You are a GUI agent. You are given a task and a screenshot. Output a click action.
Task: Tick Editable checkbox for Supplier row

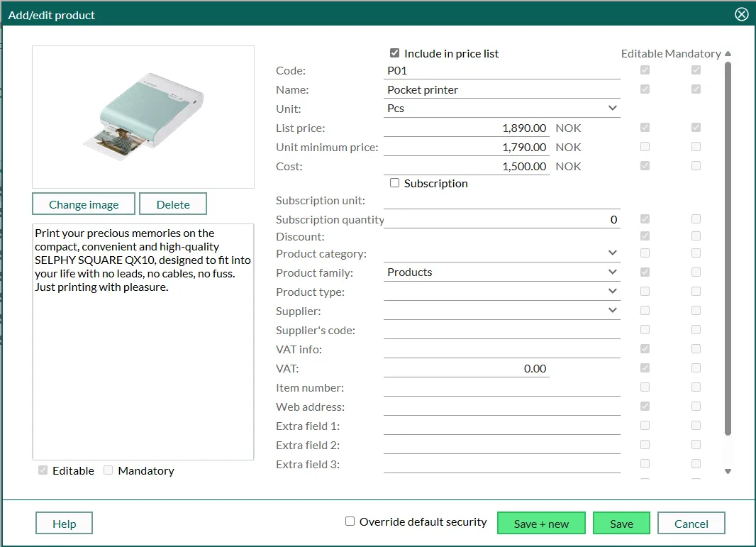point(644,311)
